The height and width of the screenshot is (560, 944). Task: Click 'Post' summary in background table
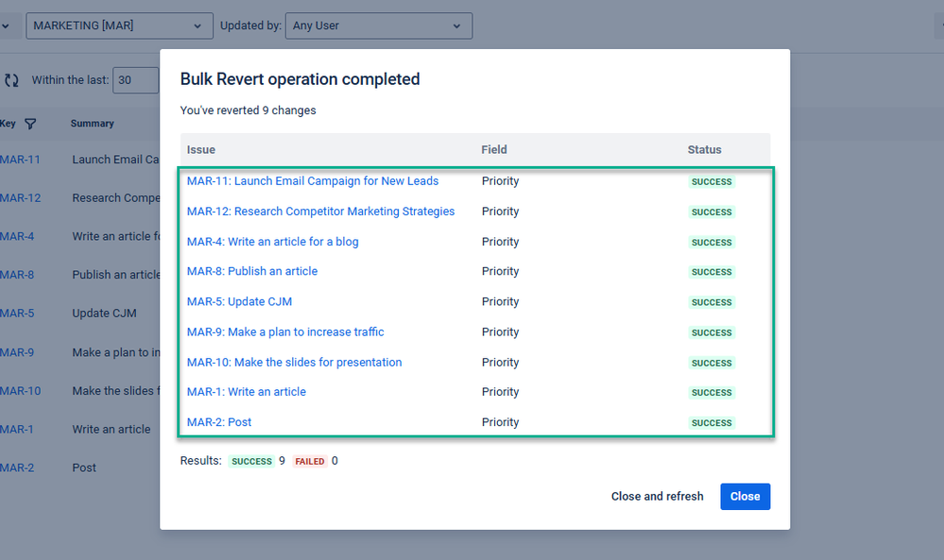(84, 468)
